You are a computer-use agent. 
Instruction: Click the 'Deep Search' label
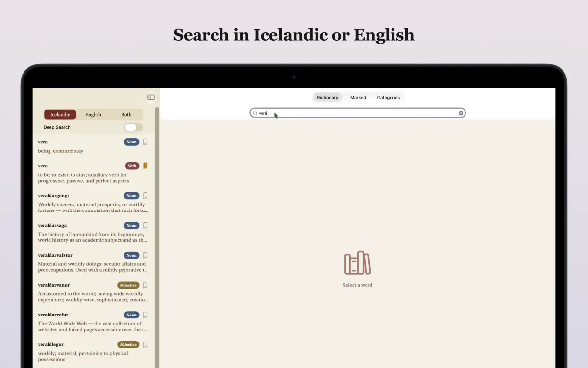click(57, 127)
